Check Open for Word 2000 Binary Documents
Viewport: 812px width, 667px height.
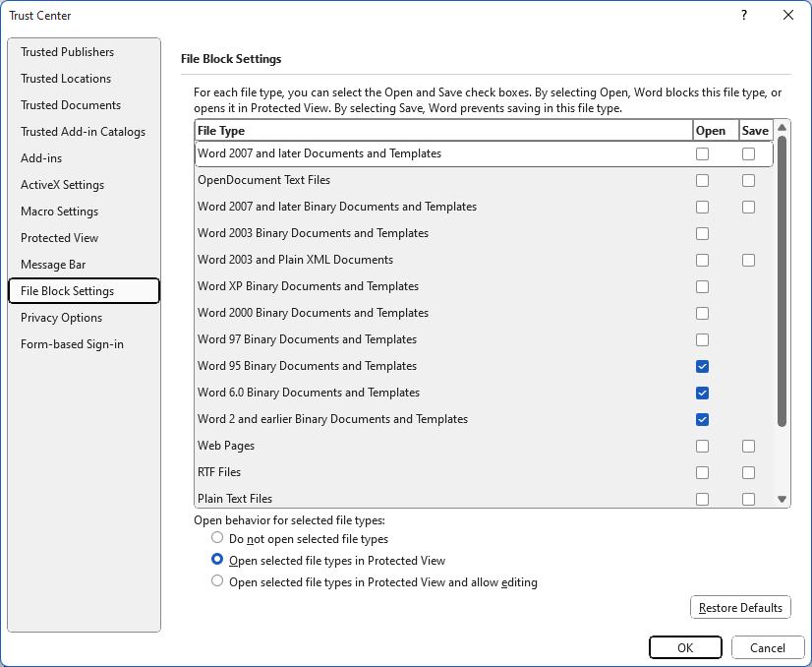702,313
